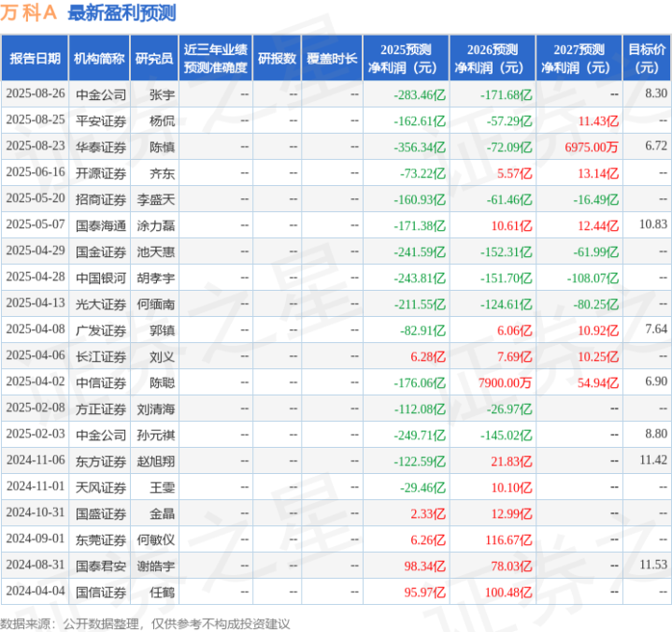The image size is (672, 632).
Task: Click the 数据来源 disclaimer text
Action: (145, 623)
